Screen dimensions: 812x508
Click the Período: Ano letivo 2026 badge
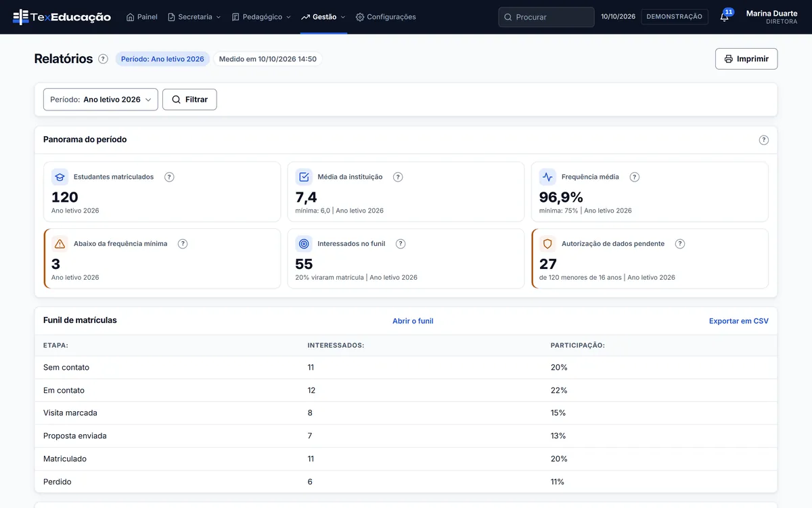162,59
